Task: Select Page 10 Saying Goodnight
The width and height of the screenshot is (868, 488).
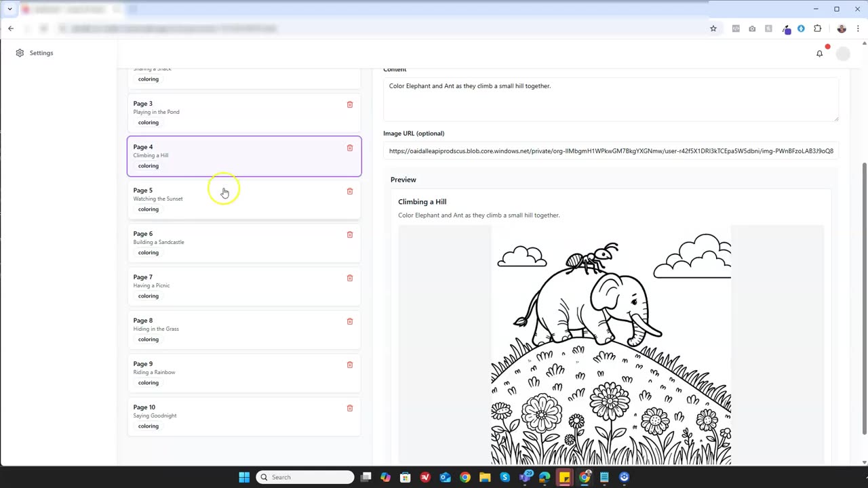Action: 244,416
